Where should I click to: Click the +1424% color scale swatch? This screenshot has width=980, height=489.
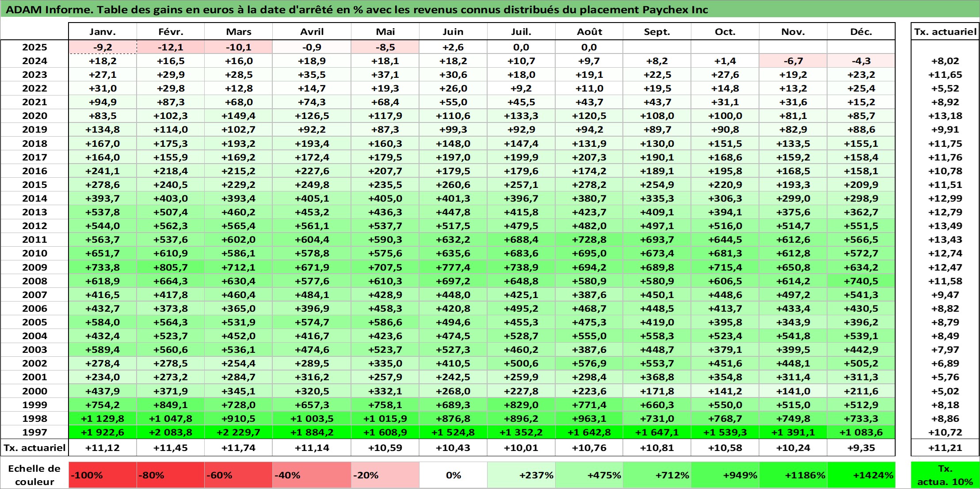(x=861, y=475)
